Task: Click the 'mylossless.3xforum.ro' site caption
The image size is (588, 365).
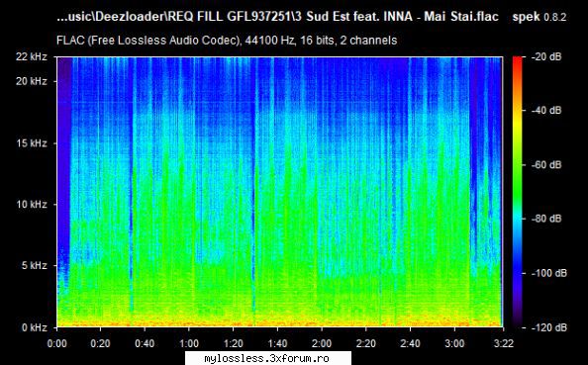Action: [x=267, y=359]
